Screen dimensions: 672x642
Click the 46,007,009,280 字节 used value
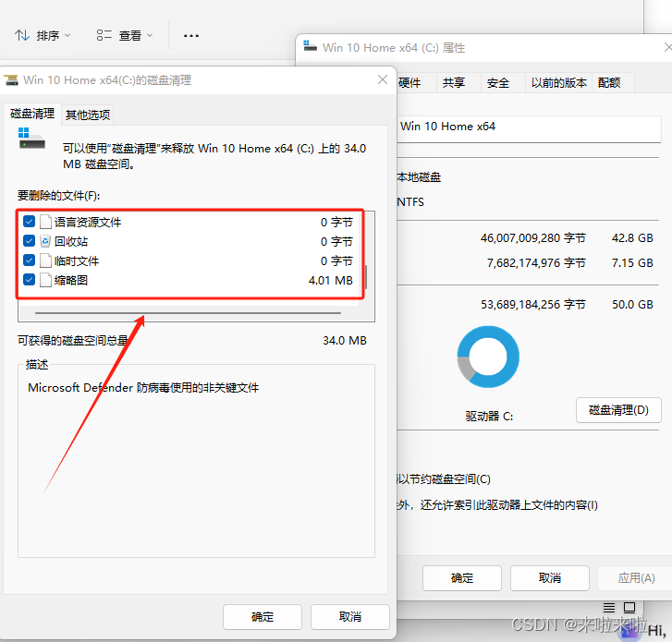532,238
